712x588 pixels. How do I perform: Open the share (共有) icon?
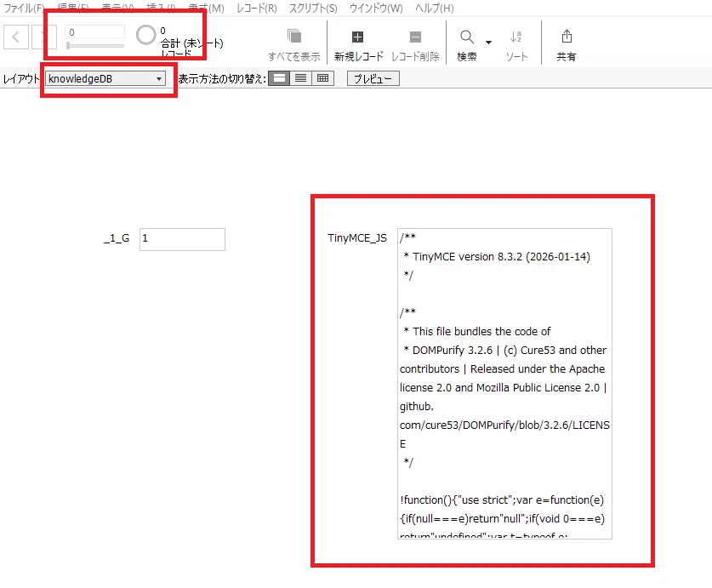[x=567, y=37]
